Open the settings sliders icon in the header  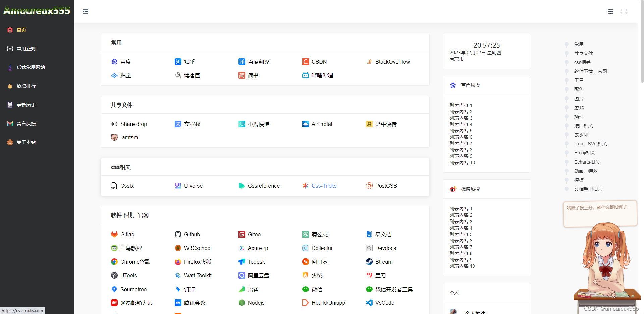[611, 12]
